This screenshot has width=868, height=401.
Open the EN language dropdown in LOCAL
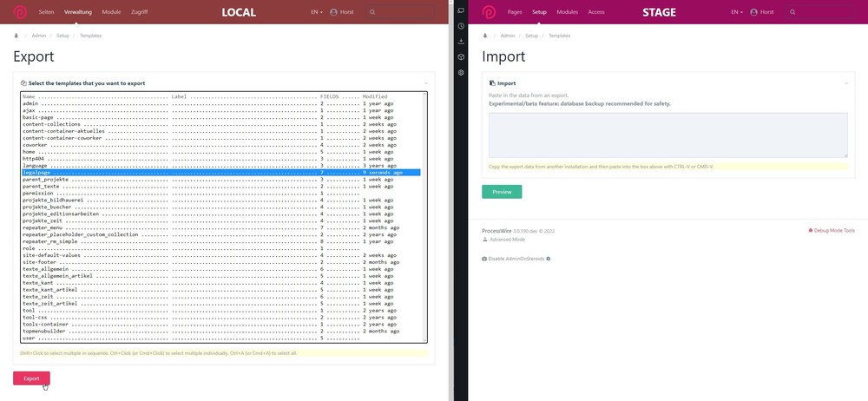(x=317, y=12)
